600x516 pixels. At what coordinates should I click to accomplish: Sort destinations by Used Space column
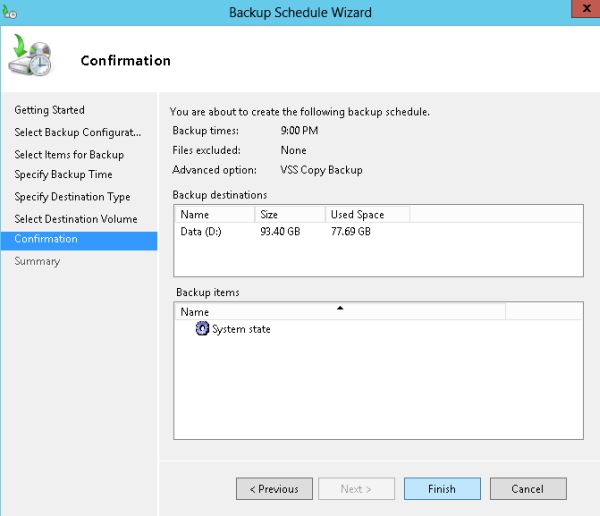tap(366, 214)
